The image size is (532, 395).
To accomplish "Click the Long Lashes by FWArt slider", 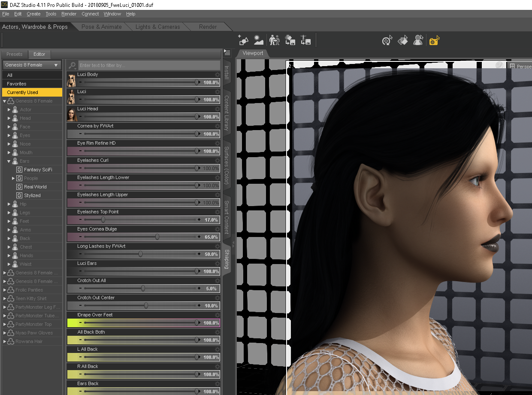I will [139, 254].
